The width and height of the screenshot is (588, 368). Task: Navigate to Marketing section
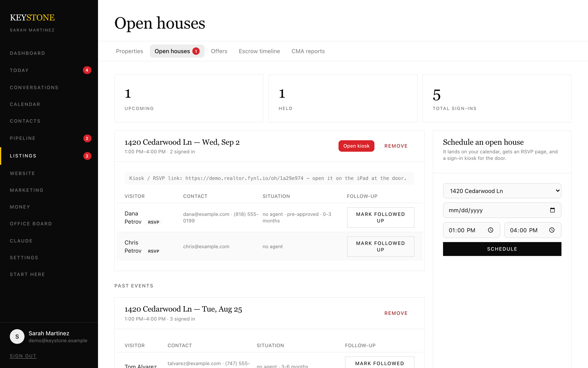(49, 190)
